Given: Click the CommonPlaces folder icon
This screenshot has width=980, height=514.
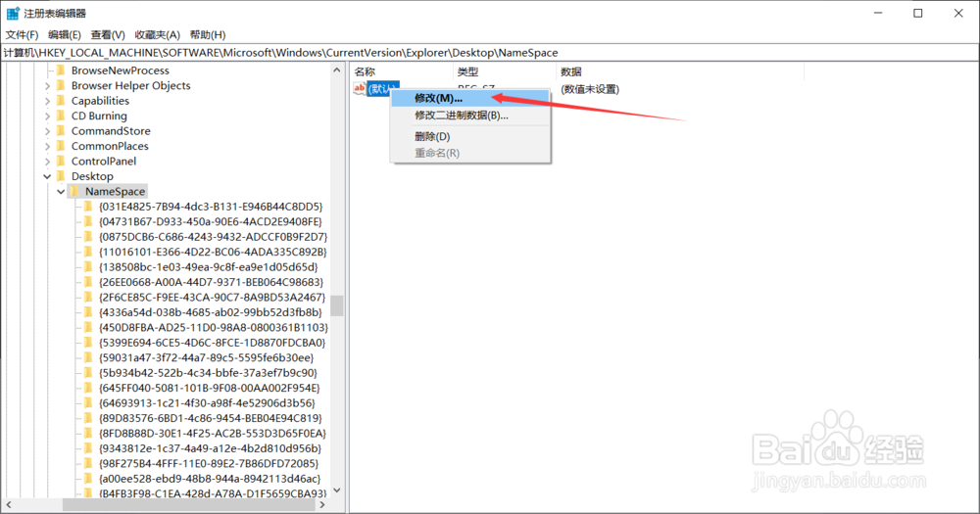Looking at the screenshot, I should point(61,146).
